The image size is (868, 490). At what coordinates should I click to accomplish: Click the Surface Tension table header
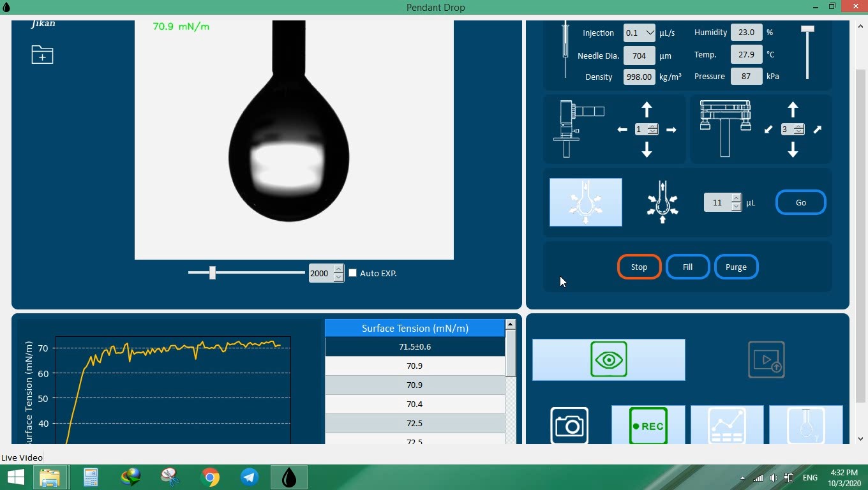pos(415,328)
